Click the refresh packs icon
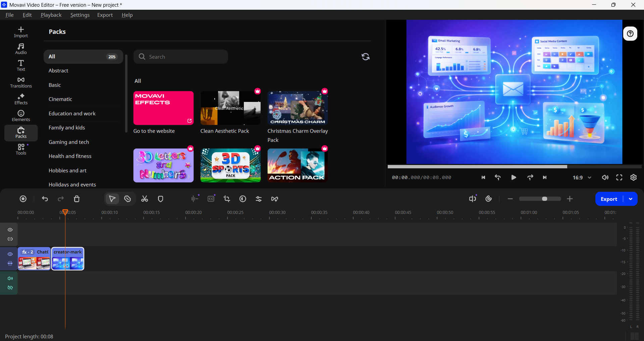The height and width of the screenshot is (341, 644). [366, 57]
